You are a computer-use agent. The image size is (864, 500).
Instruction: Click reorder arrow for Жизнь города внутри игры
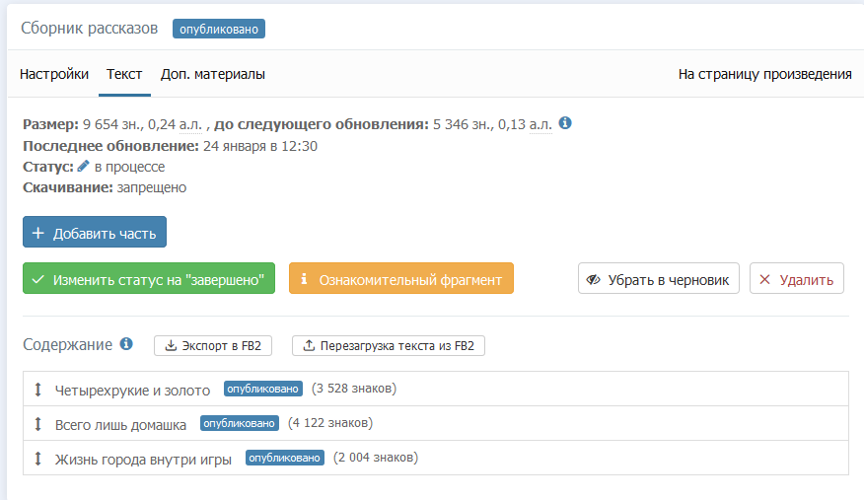[x=38, y=459]
